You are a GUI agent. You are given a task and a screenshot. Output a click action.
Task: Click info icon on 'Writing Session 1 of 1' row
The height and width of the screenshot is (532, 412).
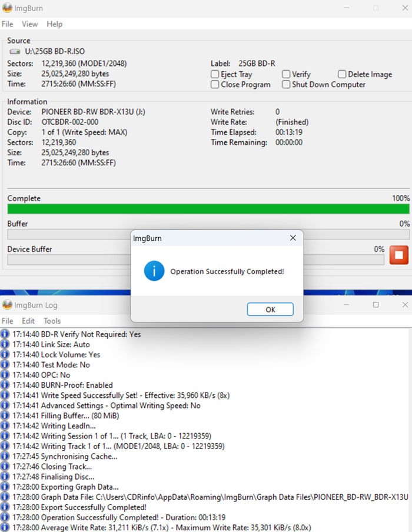(x=5, y=436)
